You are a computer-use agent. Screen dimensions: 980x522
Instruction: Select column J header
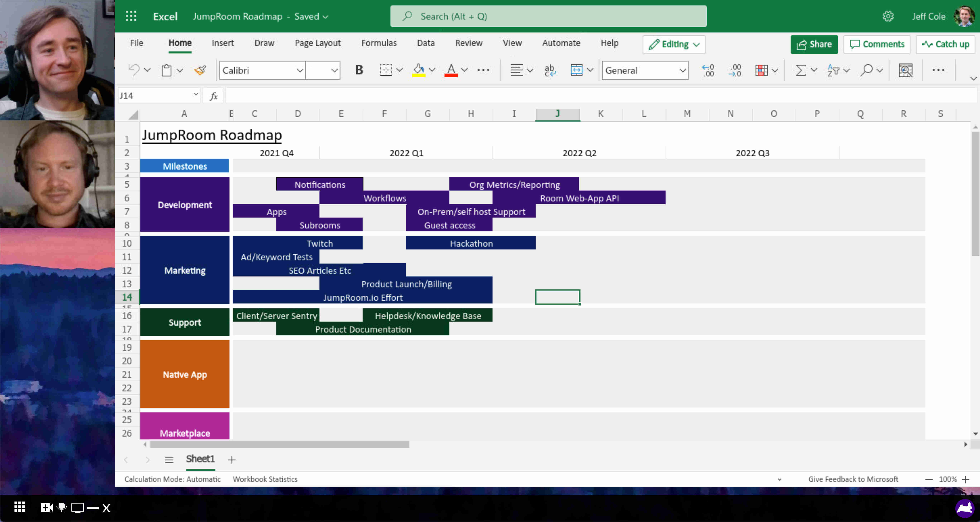point(557,114)
